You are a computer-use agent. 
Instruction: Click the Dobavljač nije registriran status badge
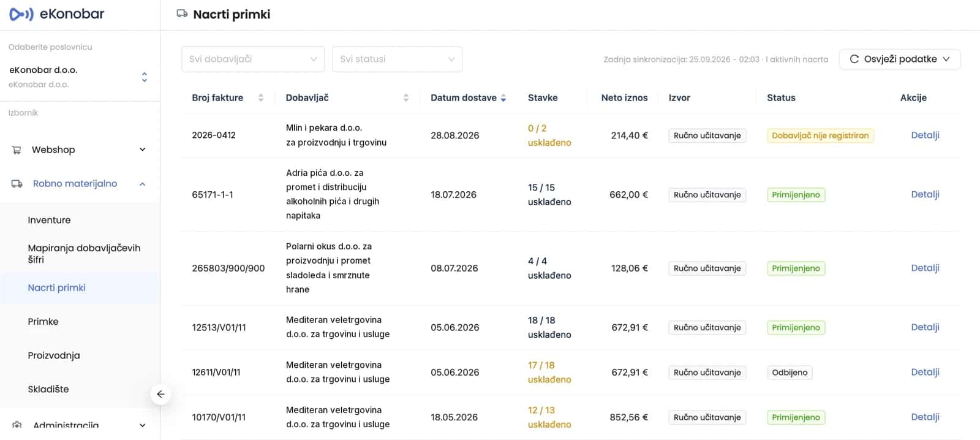point(820,135)
